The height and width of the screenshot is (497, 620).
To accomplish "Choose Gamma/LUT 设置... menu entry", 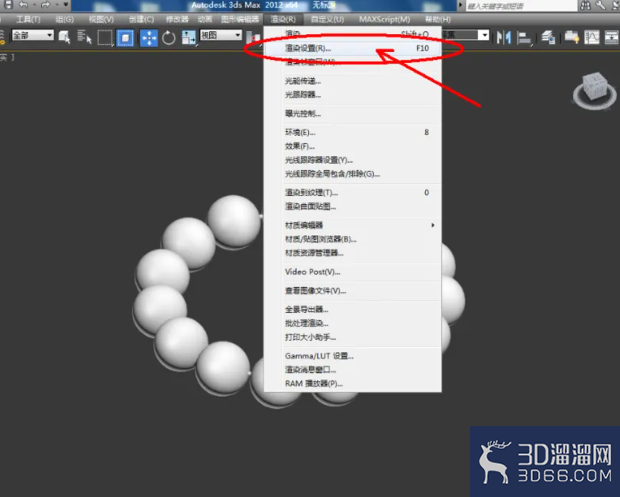I will click(353, 356).
